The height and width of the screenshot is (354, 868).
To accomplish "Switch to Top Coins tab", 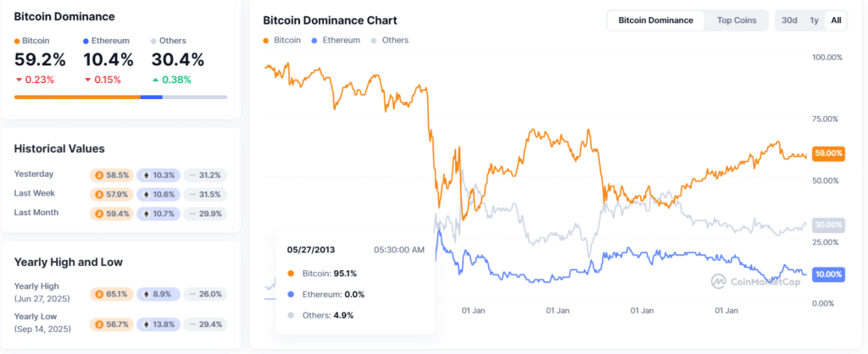I will (x=736, y=20).
